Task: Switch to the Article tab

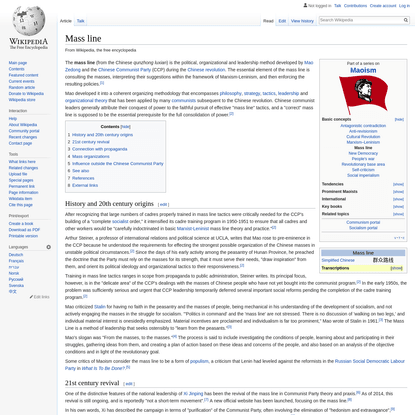Action: [66, 21]
